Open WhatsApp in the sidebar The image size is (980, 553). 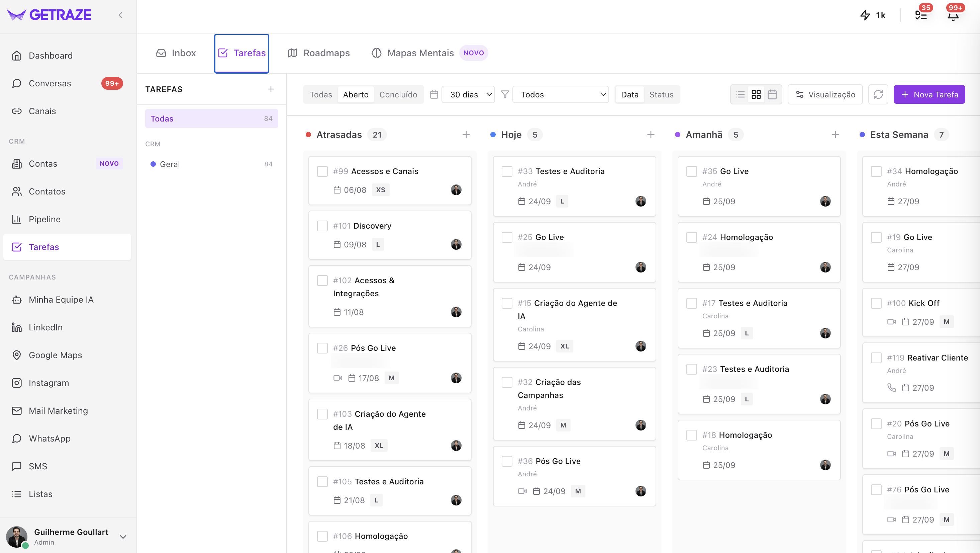(67, 439)
